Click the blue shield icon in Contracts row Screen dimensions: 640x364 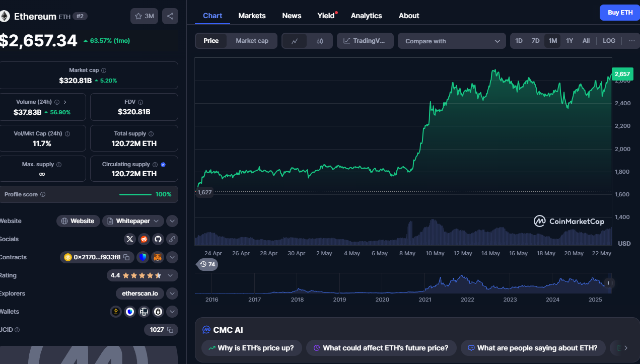(x=143, y=257)
